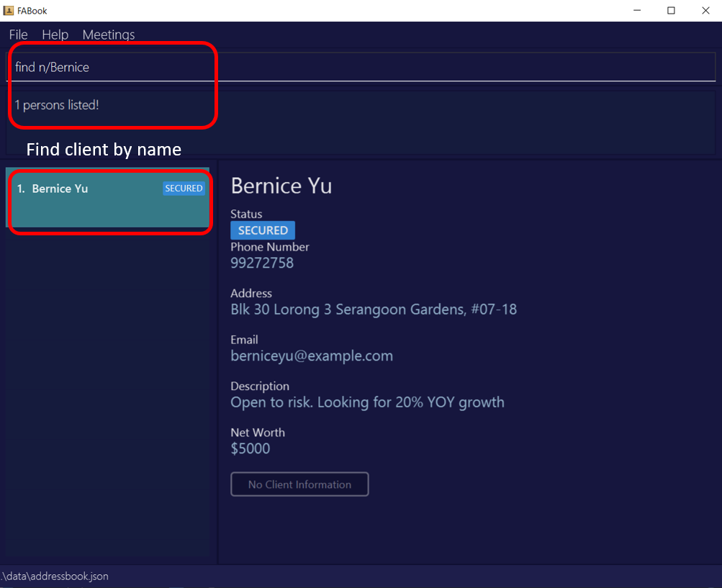Click the Address label
Screen dimensions: 722x588
click(x=251, y=294)
